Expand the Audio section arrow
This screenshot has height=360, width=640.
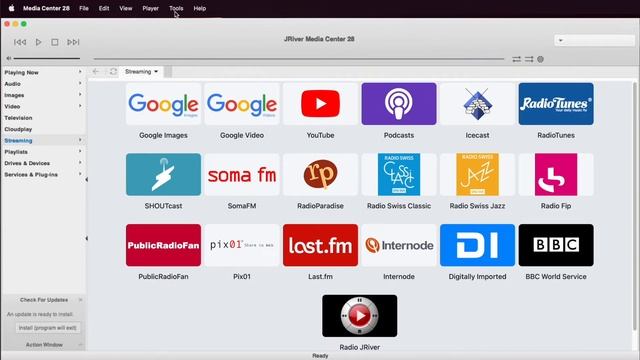click(x=80, y=83)
